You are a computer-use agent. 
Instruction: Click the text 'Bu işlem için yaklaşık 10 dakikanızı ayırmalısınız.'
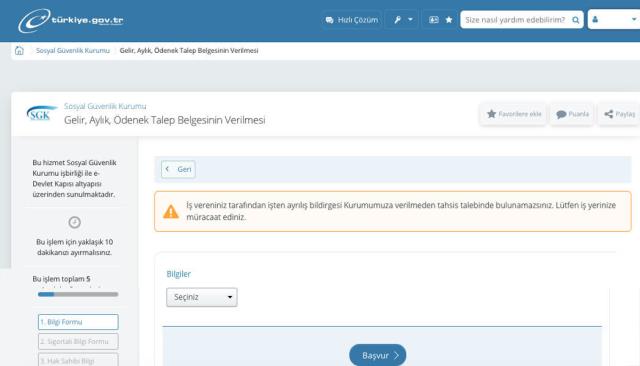[x=74, y=247]
